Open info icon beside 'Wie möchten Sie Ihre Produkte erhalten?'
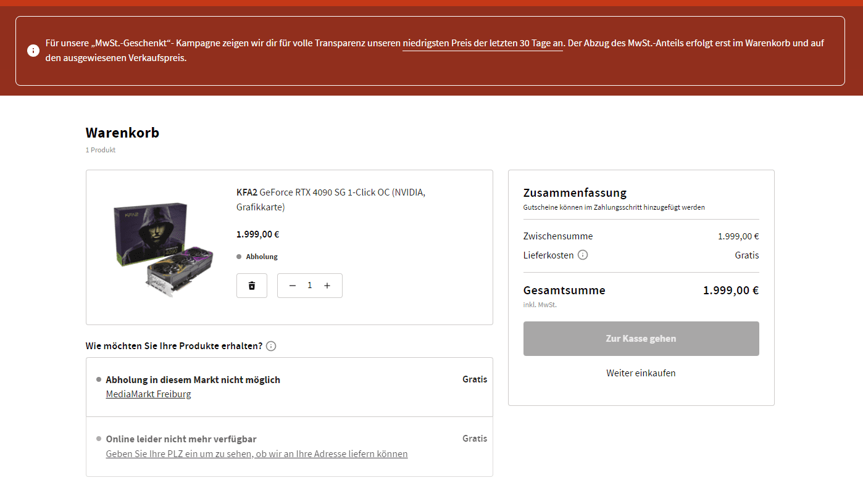 pos(271,346)
